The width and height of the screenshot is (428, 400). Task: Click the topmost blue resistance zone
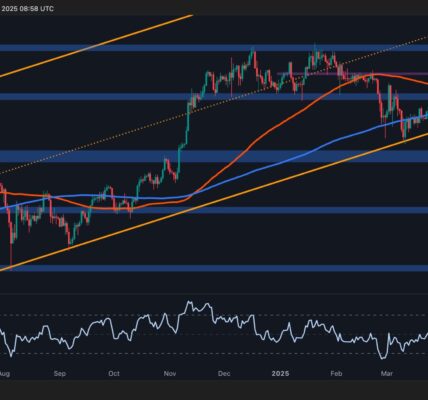[x=214, y=48]
